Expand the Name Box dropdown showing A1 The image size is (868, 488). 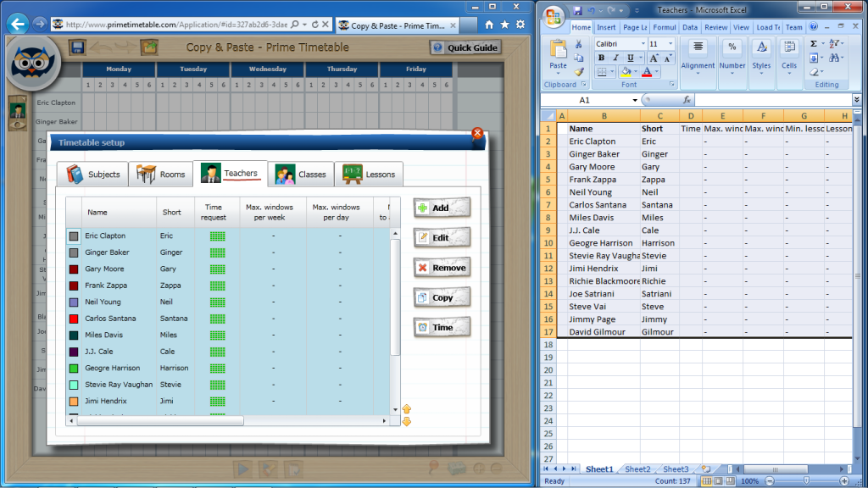click(634, 100)
